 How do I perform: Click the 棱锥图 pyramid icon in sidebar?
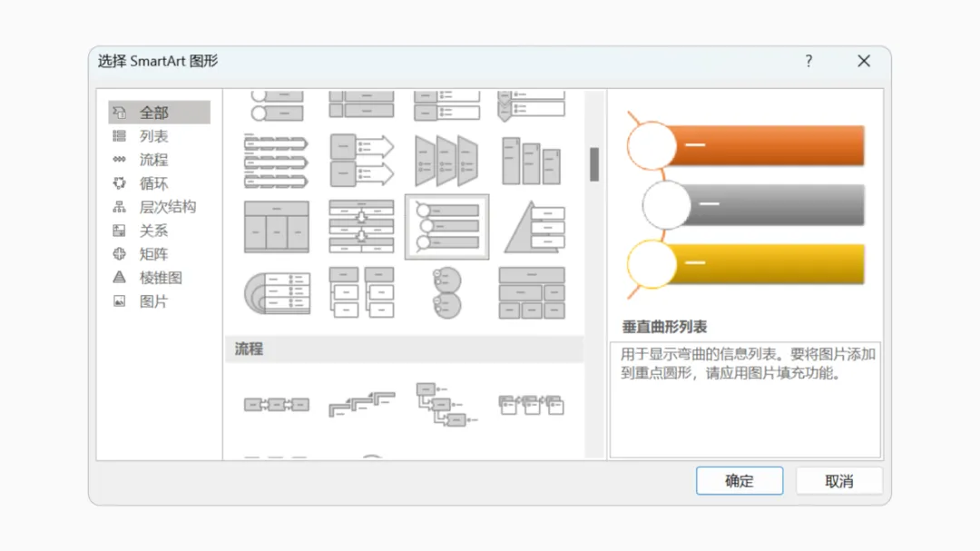click(119, 277)
